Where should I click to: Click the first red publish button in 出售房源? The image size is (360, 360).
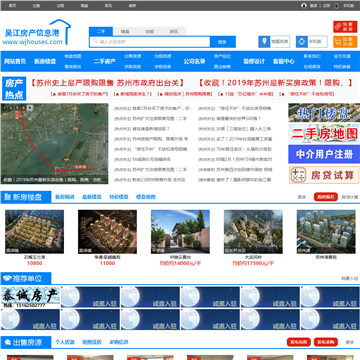[299, 342]
